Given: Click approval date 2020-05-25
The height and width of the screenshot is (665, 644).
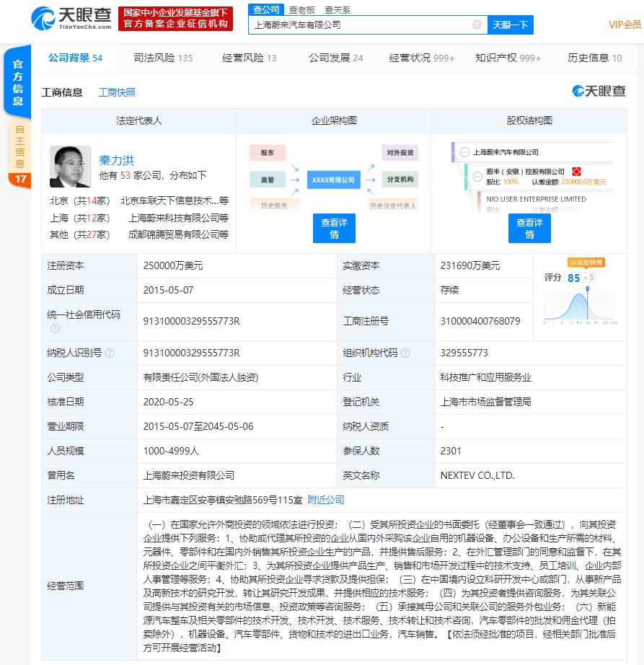Looking at the screenshot, I should click(168, 402).
